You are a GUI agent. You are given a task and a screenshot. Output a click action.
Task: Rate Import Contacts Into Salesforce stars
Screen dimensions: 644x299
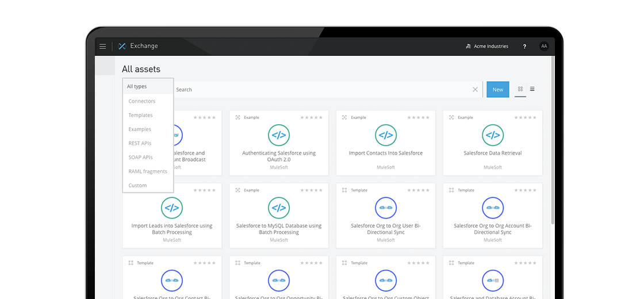(418, 117)
